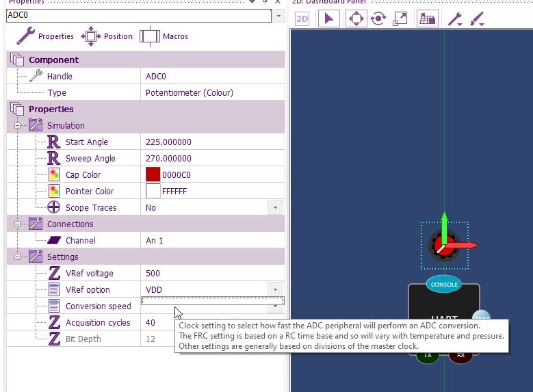
Task: Choose the rotate tool in dashboard toolbar
Action: point(378,19)
